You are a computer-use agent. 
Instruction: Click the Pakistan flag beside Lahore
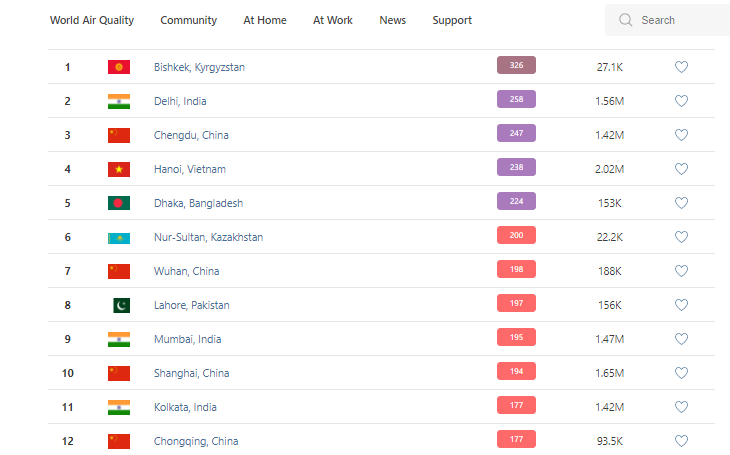120,305
